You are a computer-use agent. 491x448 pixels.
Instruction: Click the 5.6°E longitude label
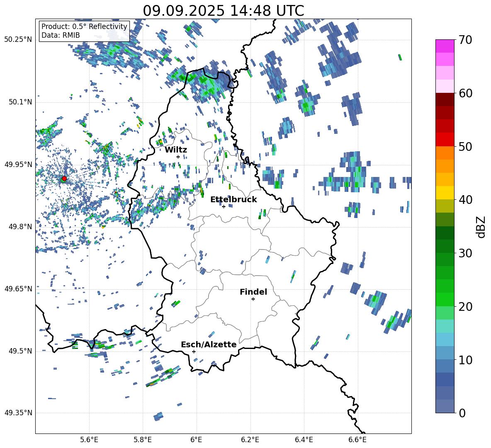(x=89, y=440)
